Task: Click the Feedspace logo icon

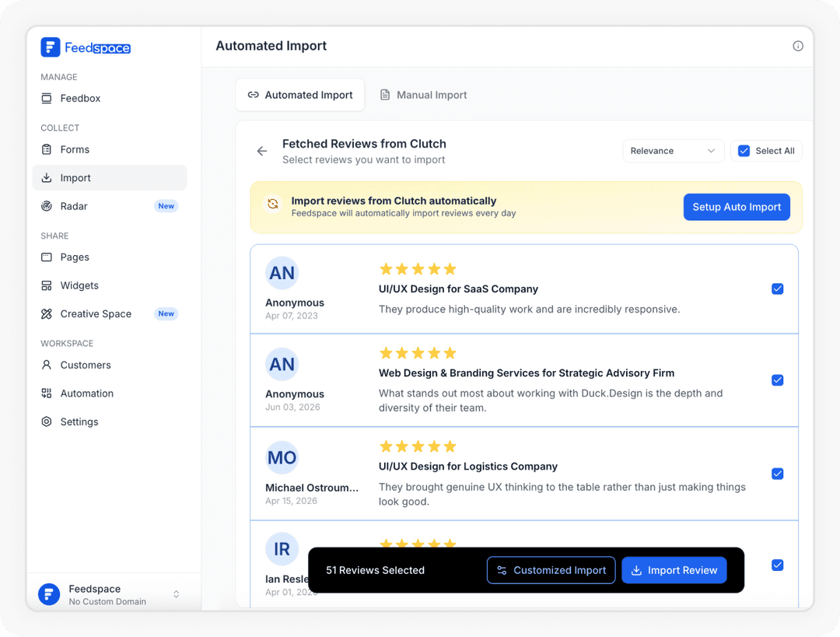Action: [51, 47]
